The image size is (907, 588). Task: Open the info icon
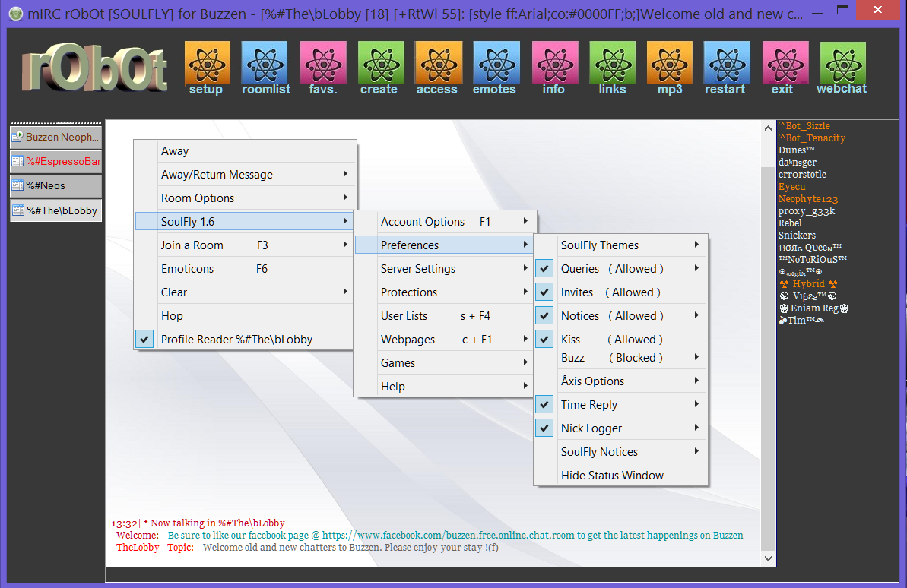point(554,68)
